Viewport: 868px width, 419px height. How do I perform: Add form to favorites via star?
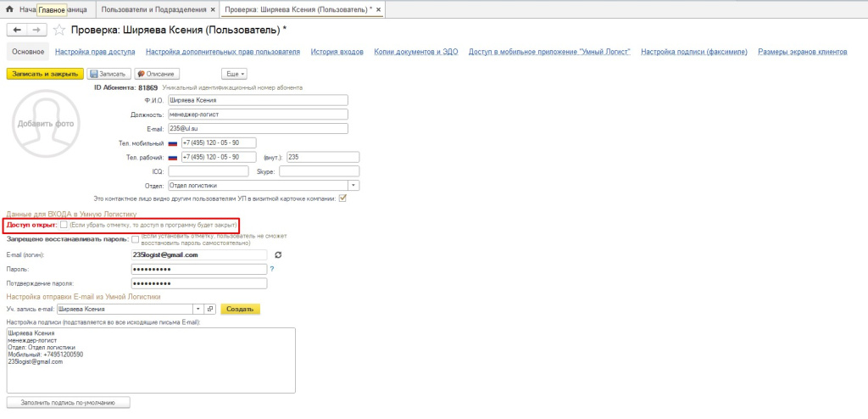60,30
